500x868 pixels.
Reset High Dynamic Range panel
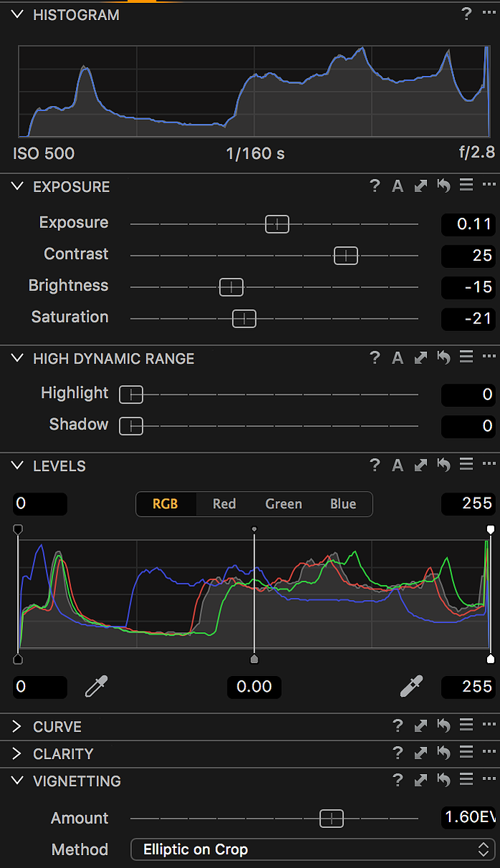[x=444, y=358]
